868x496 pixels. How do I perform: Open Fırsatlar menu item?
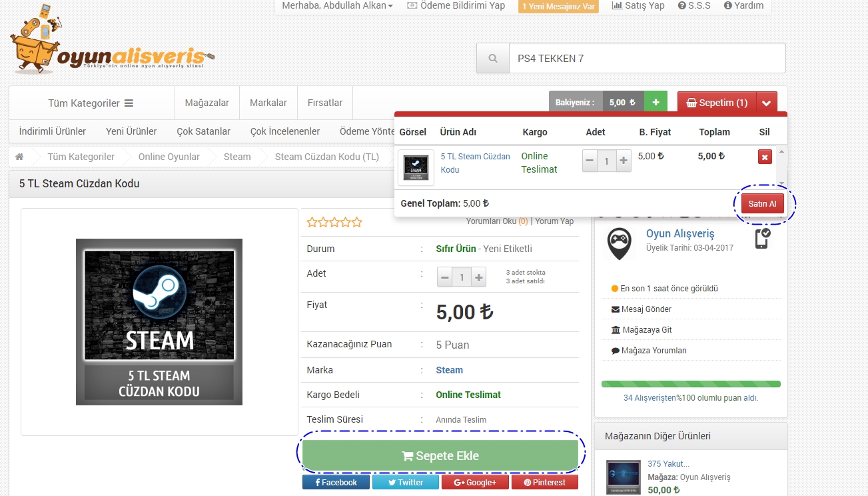click(325, 103)
